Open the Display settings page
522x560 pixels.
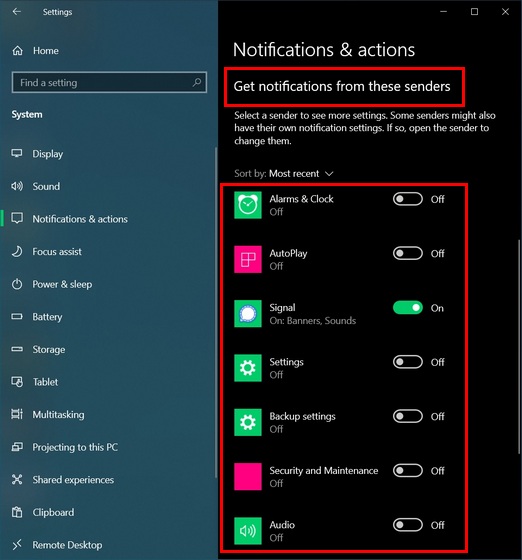pos(47,154)
